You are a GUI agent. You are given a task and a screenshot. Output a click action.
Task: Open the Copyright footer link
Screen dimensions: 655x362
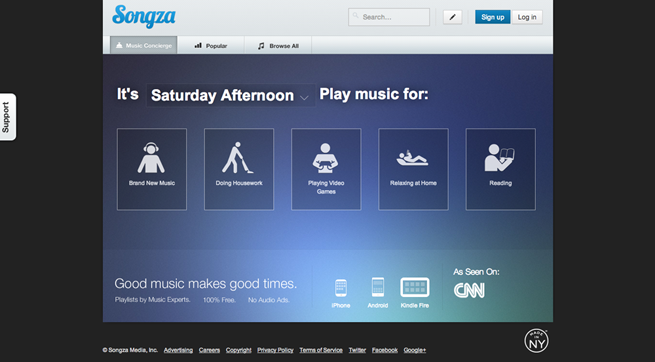coord(239,350)
